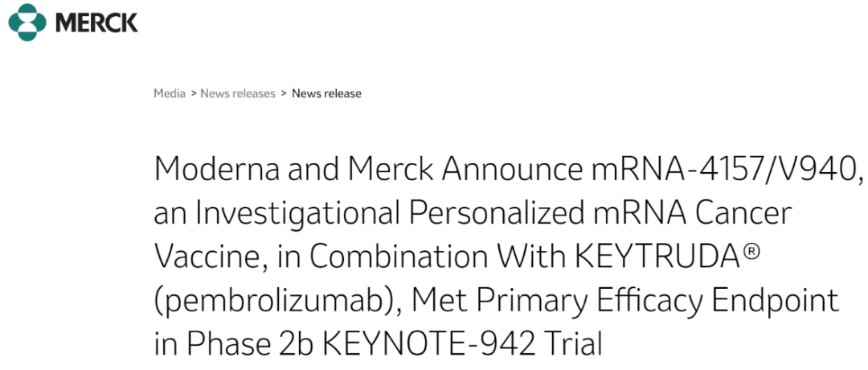Screen dimensions: 868x370
Task: Go to News releases breadcrumb
Action: [x=237, y=93]
